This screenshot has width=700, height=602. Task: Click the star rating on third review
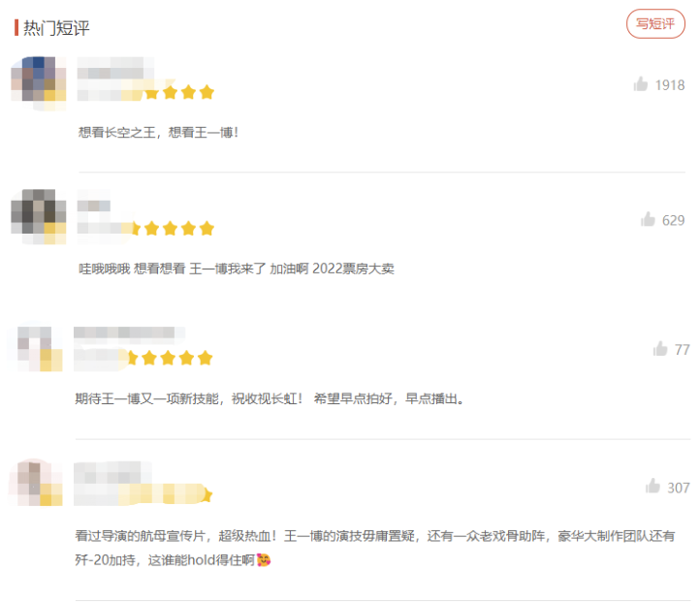coord(176,359)
